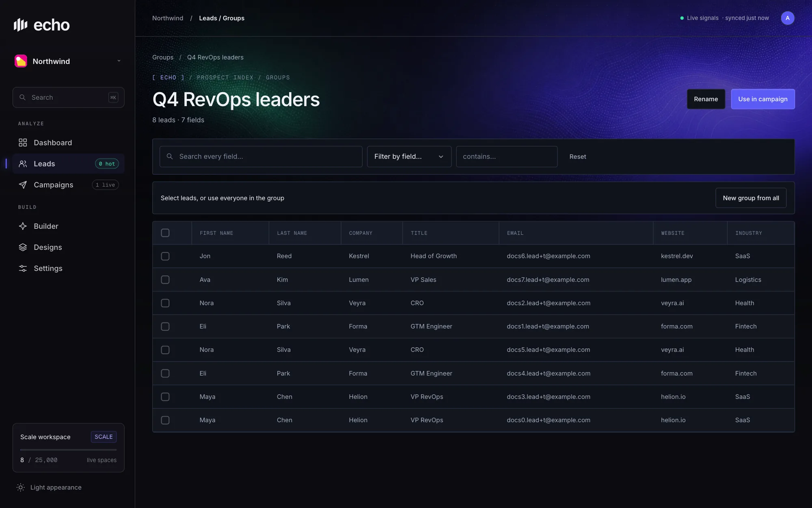Click the docs6.lead+t@example.com email

tap(549, 256)
